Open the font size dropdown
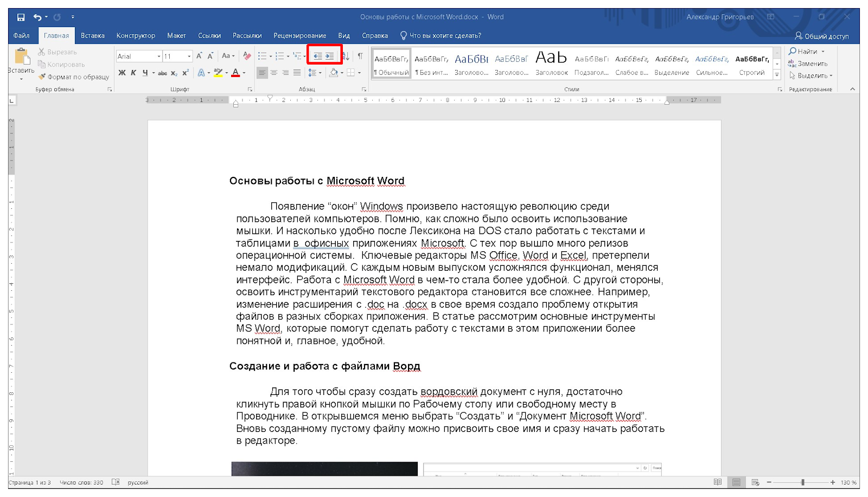Image resolution: width=868 pixels, height=497 pixels. point(189,56)
